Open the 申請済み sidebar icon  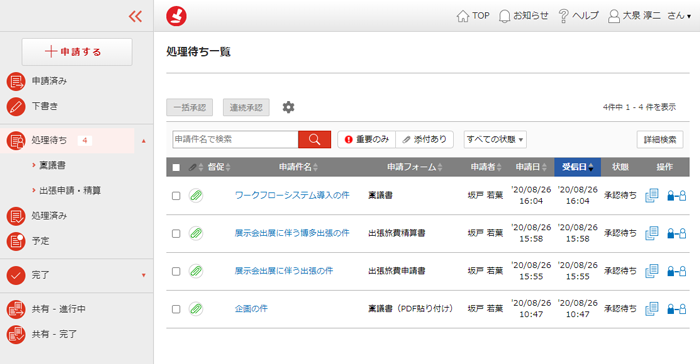coord(16,82)
